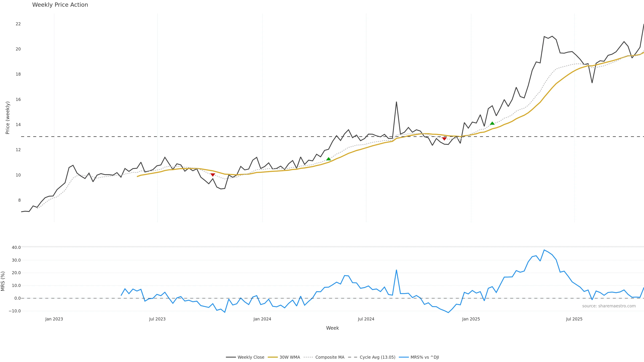Viewport: 644px width, 362px height.
Task: Select the Jul 2023 x-axis label
Action: (x=157, y=319)
